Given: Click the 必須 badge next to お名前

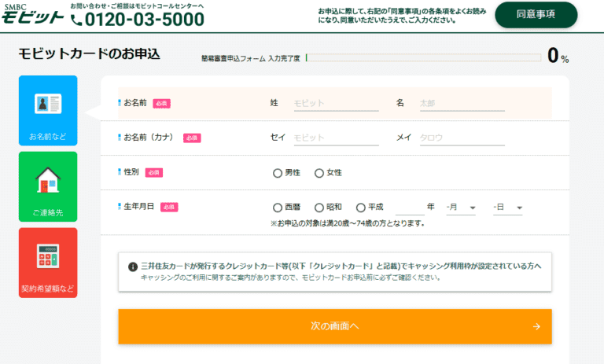Looking at the screenshot, I should tap(161, 104).
